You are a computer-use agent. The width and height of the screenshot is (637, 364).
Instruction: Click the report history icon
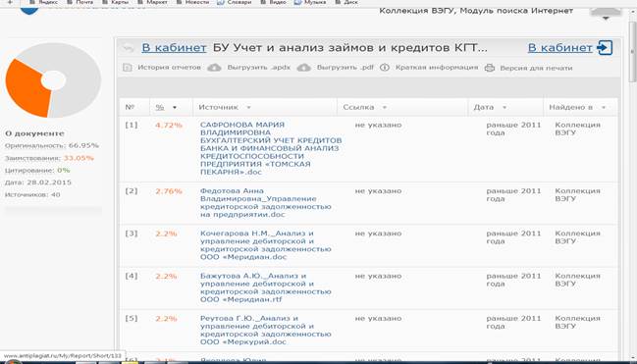tap(128, 68)
